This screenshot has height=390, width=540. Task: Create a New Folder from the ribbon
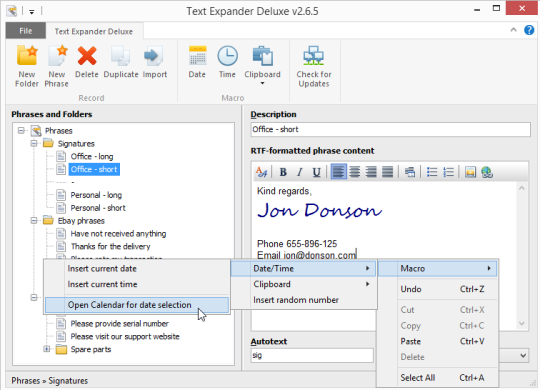27,66
